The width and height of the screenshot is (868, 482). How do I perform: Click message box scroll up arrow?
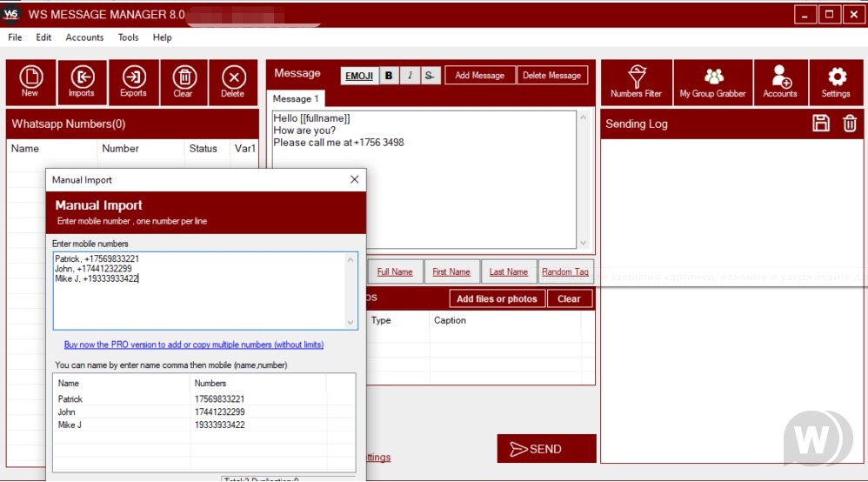583,117
